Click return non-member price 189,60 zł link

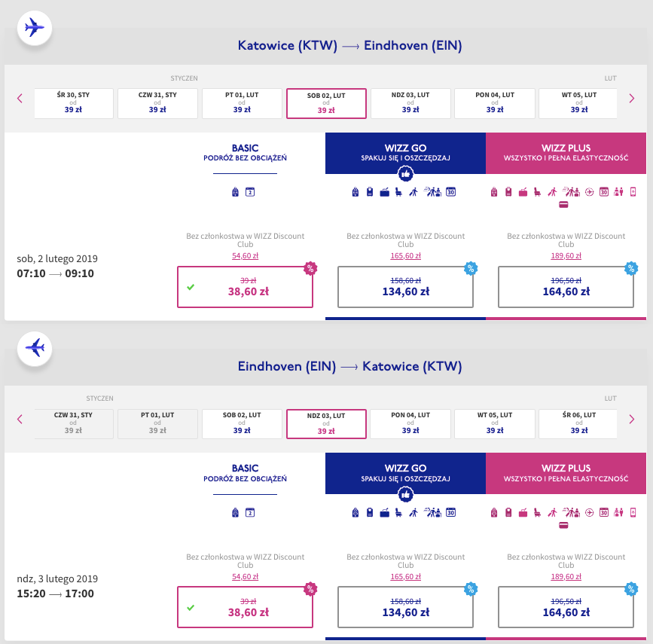(x=566, y=577)
